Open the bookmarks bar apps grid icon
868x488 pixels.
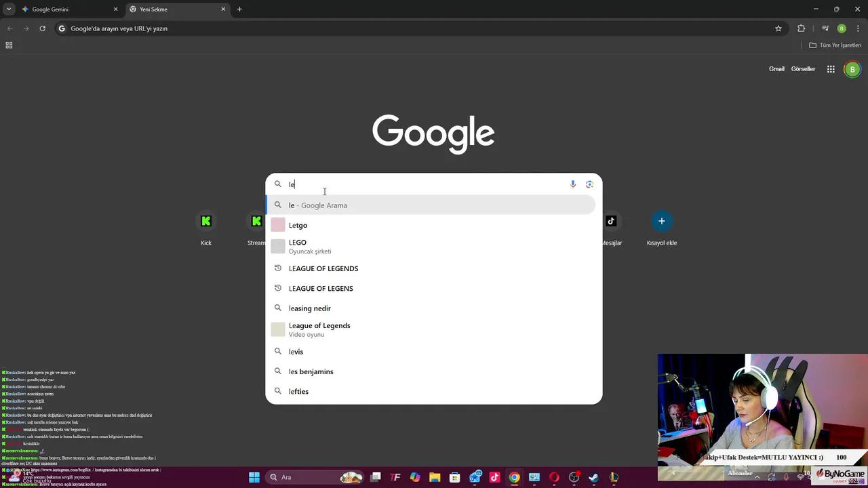(9, 45)
